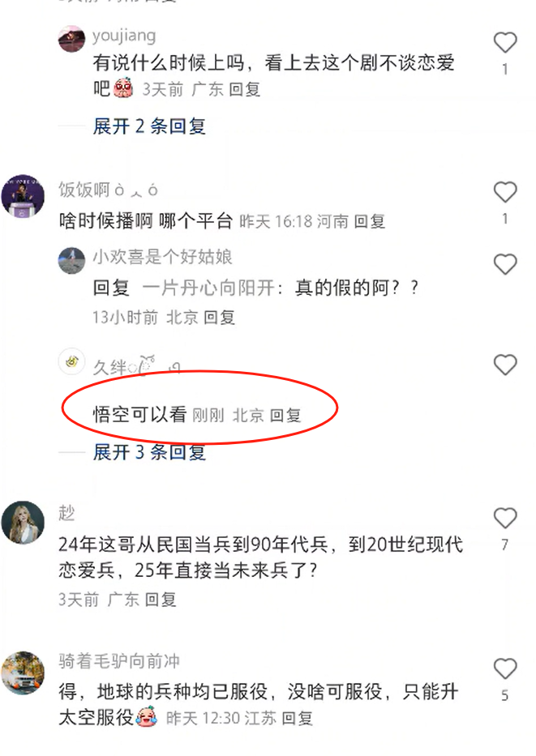Expand the 展开 2 条回复 replies
Screen dimensions: 536x756
(x=149, y=126)
